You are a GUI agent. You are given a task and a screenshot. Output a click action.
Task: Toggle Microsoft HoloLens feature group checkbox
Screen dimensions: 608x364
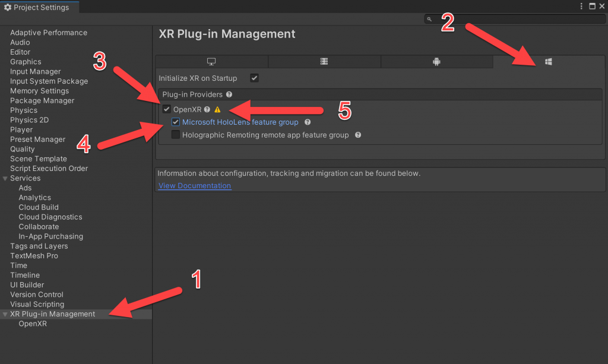pyautogui.click(x=176, y=122)
